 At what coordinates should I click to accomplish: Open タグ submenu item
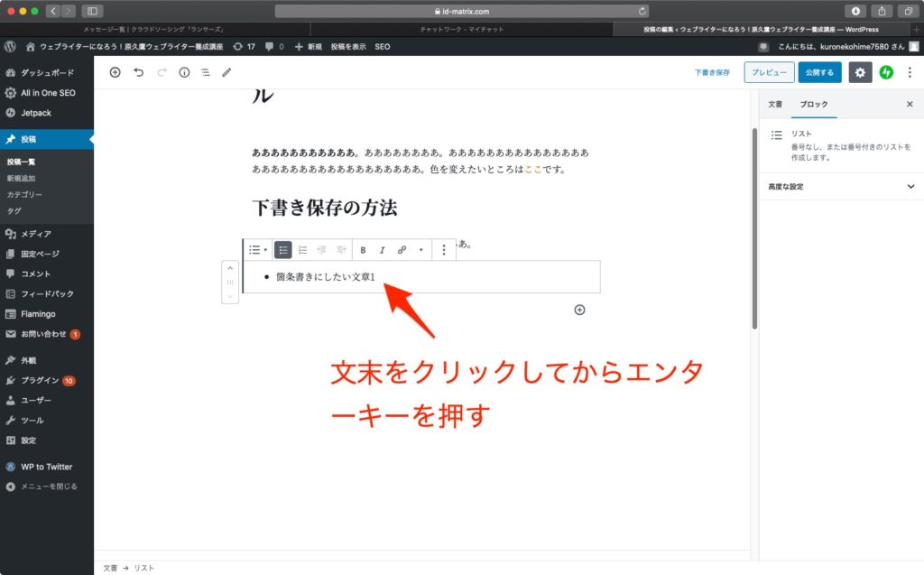(14, 211)
